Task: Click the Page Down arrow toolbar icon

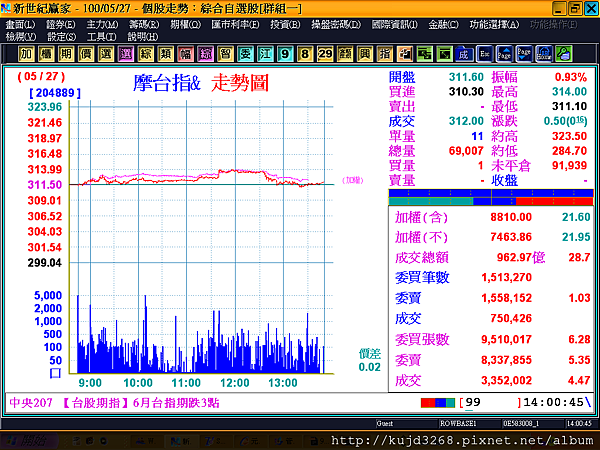Action: pos(524,54)
